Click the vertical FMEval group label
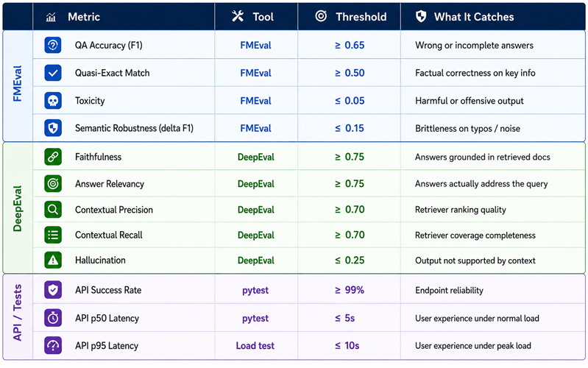Screen dimensions: 588x368 (x=18, y=84)
